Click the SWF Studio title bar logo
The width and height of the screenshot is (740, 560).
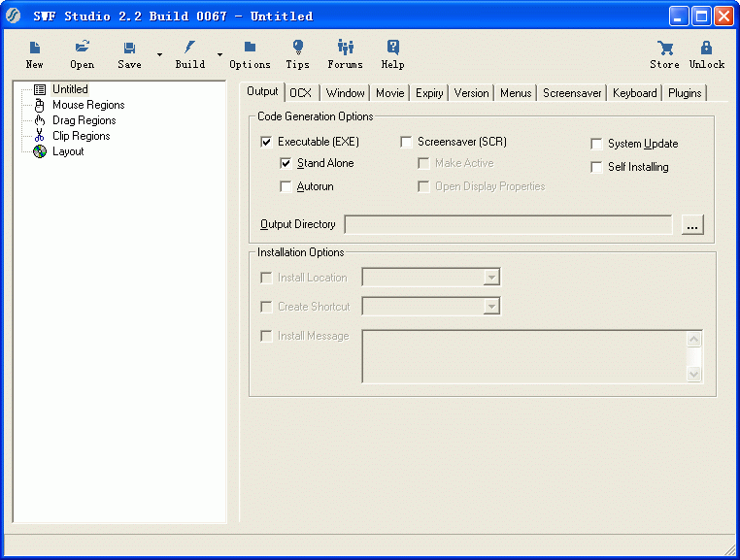[14, 16]
